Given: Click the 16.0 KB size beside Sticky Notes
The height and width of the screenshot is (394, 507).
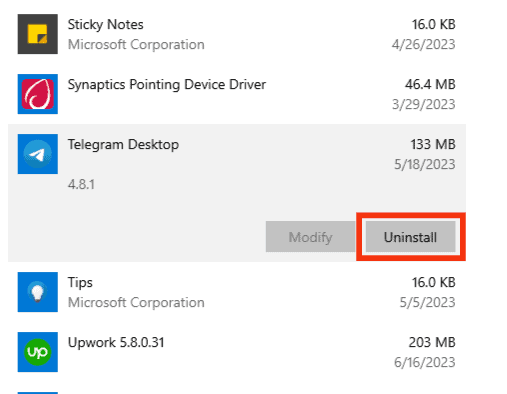Looking at the screenshot, I should [x=434, y=24].
